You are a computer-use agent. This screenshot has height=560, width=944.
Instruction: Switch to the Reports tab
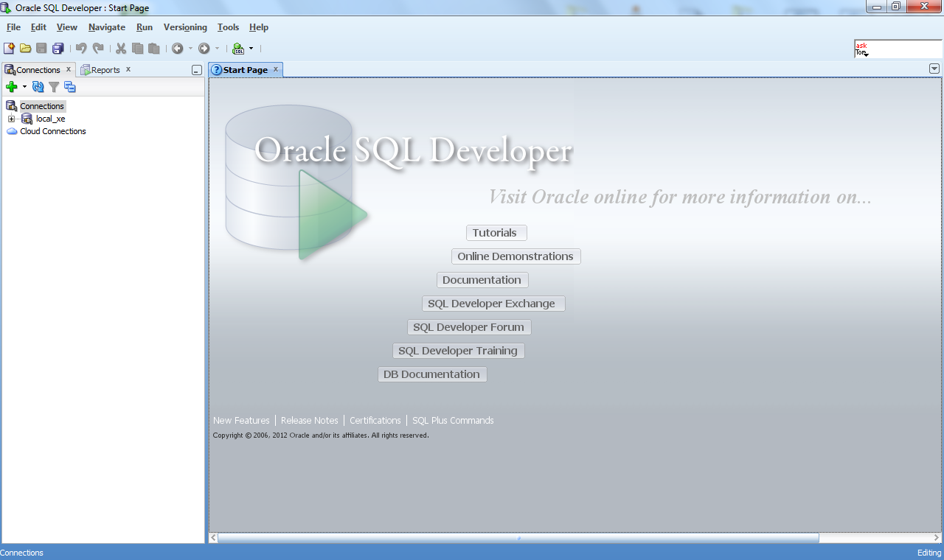coord(105,70)
